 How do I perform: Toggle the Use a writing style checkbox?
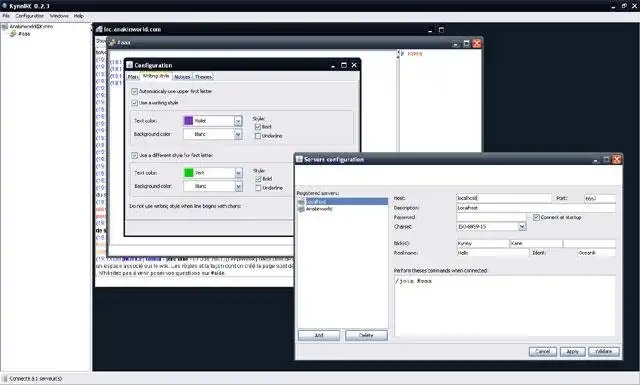134,103
